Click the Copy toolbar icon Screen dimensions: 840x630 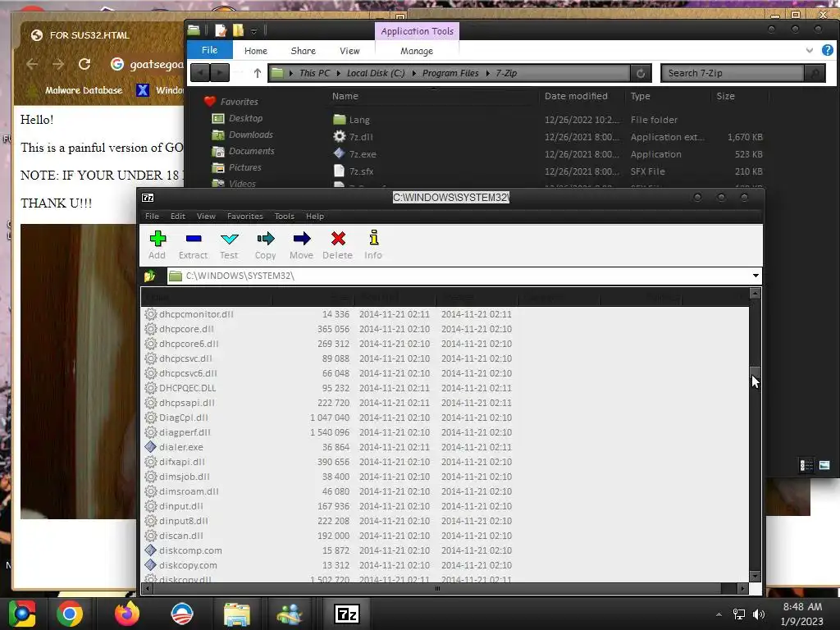266,245
